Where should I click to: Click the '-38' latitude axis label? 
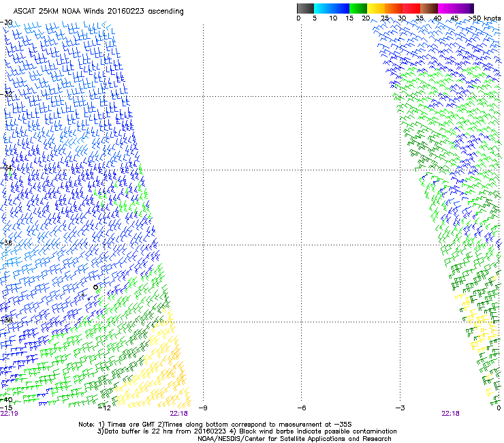click(x=6, y=320)
